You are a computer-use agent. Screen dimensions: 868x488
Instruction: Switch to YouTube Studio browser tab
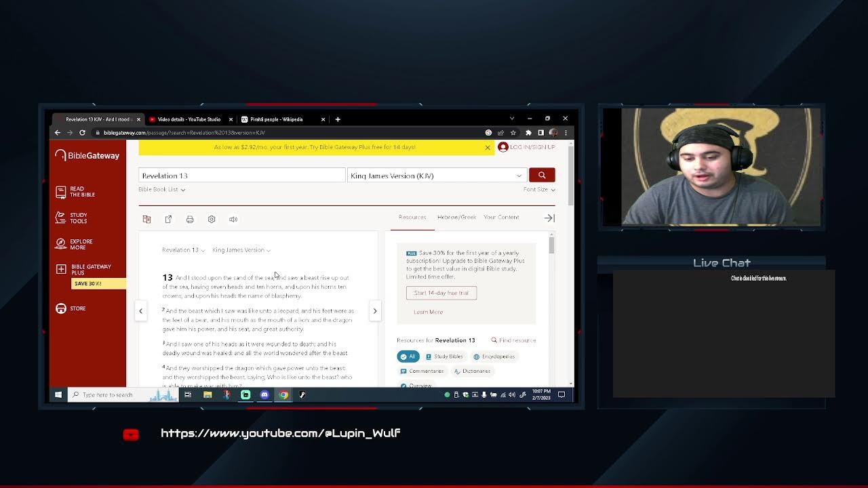pyautogui.click(x=189, y=119)
